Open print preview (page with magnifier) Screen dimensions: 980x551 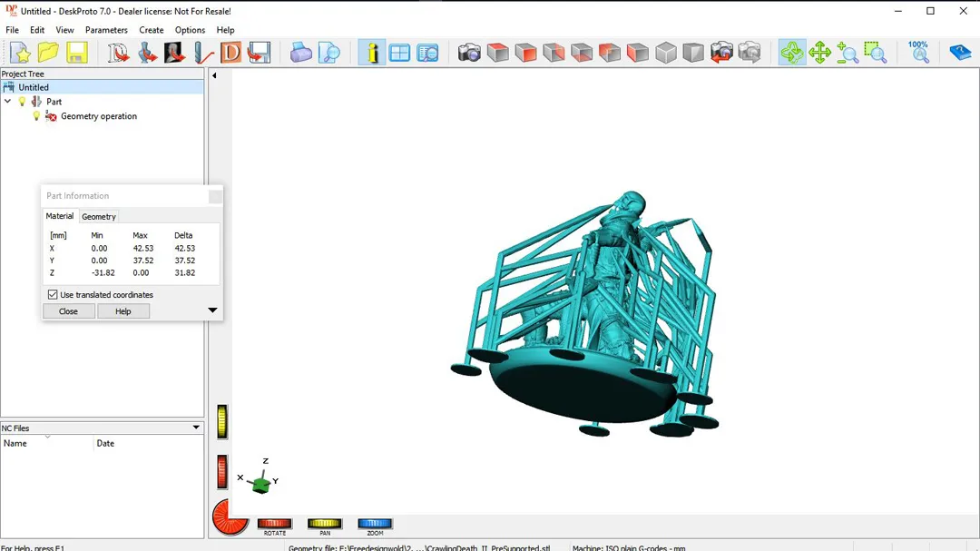point(328,53)
